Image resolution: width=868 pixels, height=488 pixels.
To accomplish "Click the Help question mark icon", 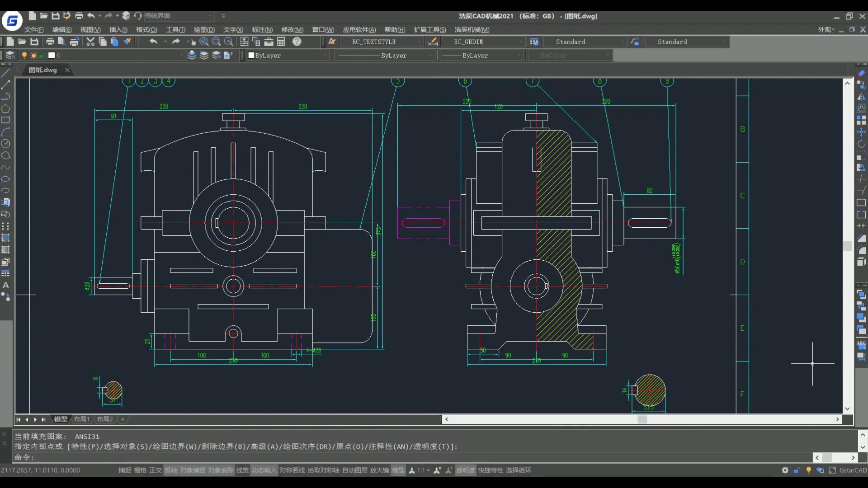I will coord(297,42).
